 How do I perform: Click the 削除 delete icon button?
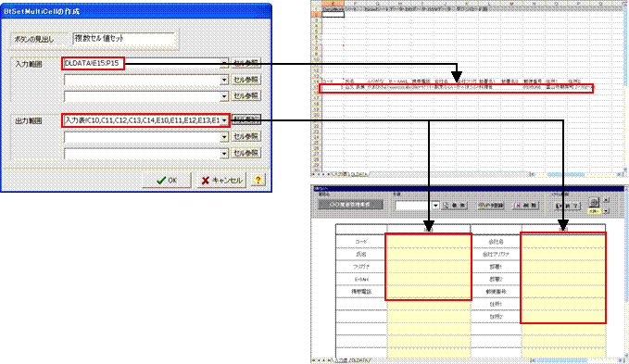click(526, 206)
